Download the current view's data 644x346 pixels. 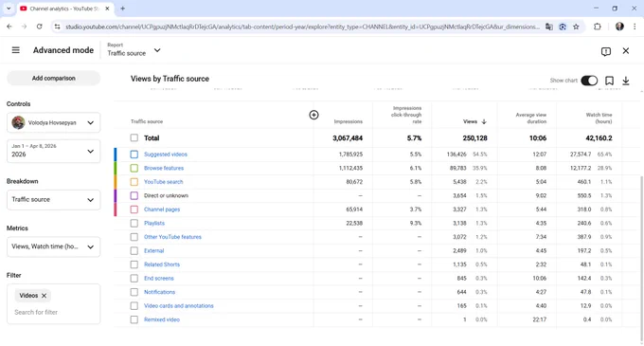pyautogui.click(x=625, y=81)
